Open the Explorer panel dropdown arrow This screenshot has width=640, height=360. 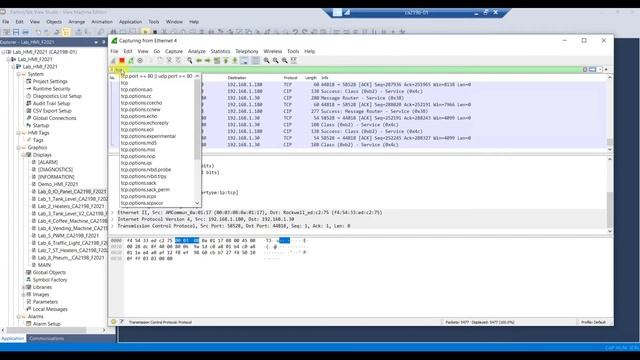(x=96, y=42)
